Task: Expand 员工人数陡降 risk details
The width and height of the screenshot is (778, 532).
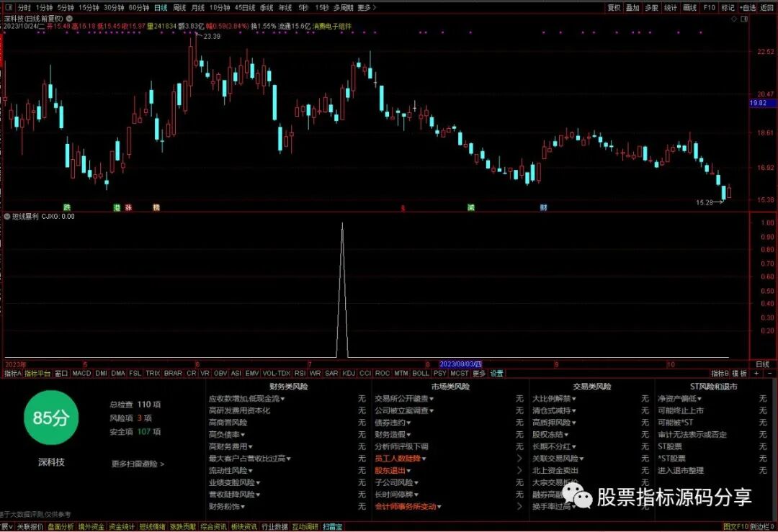Action: click(401, 459)
